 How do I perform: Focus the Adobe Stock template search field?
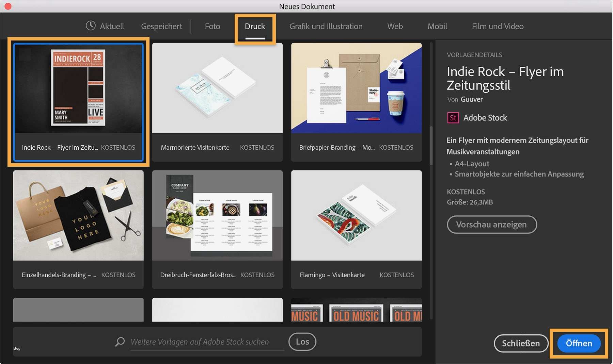point(207,342)
